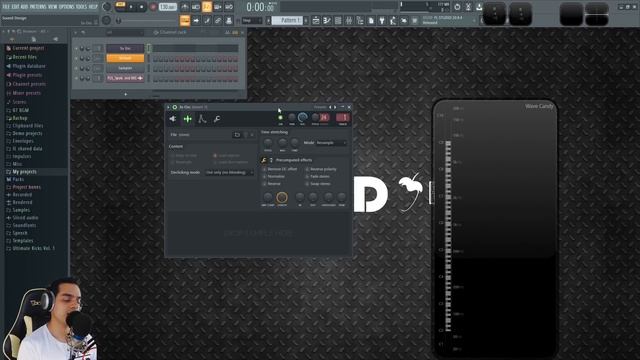Expand Ultimate Kicks Vol. 1 folder
This screenshot has height=360, width=640.
click(33, 248)
